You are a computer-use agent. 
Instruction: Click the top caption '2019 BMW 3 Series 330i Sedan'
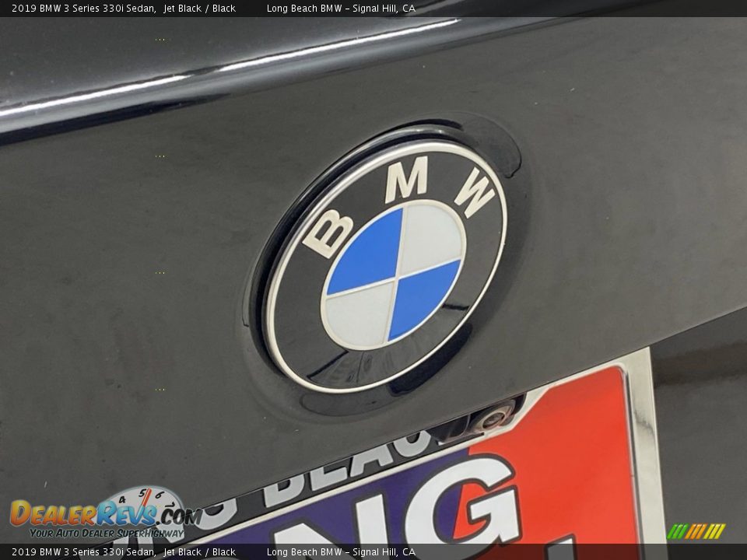84,8
